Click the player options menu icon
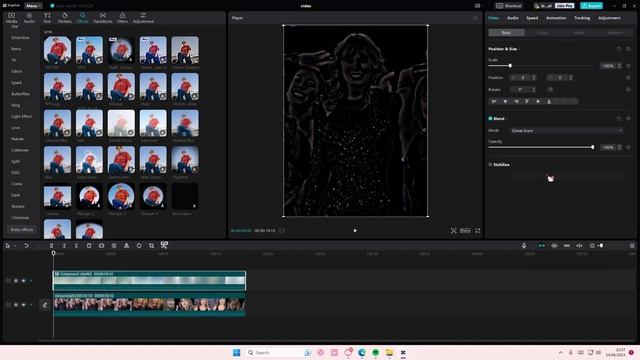 [476, 18]
